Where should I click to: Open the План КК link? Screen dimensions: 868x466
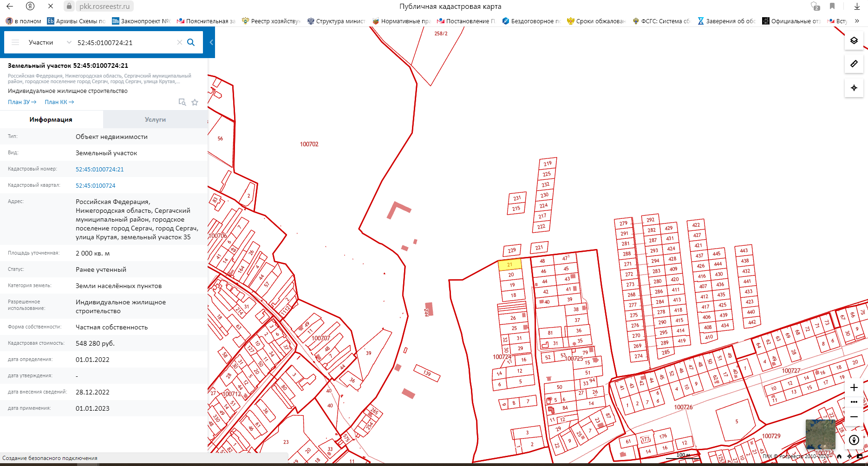tap(59, 102)
